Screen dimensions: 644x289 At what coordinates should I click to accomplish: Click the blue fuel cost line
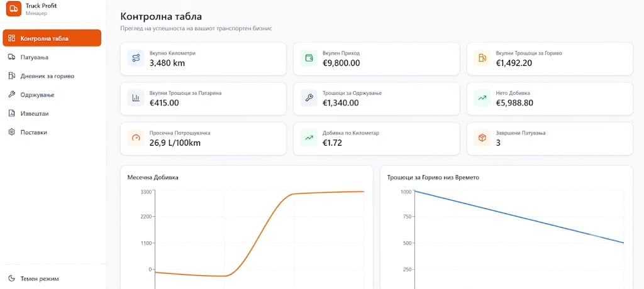pos(519,217)
